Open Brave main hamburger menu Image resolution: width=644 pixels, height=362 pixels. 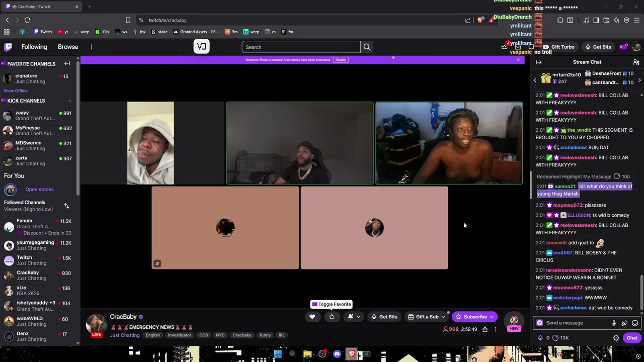636,20
